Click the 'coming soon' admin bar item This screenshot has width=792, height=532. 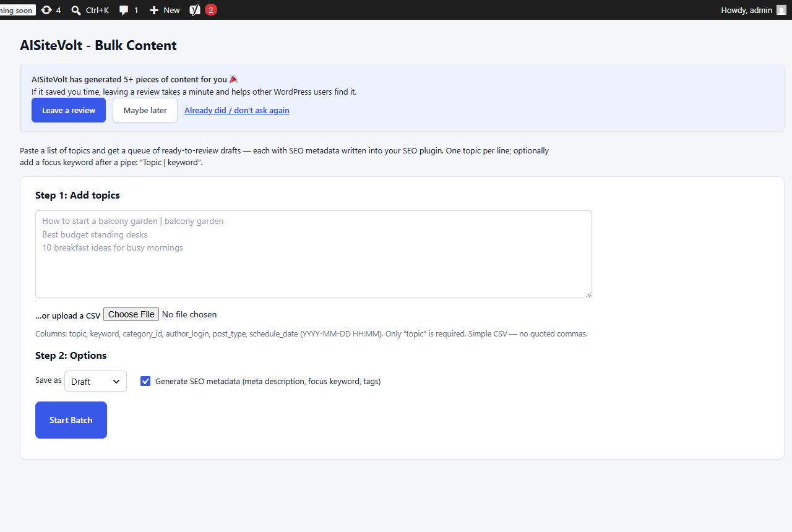click(17, 10)
